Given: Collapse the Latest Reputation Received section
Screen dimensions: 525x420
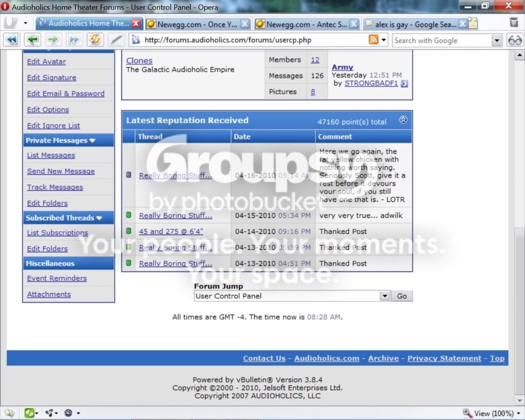Looking at the screenshot, I should 403,120.
